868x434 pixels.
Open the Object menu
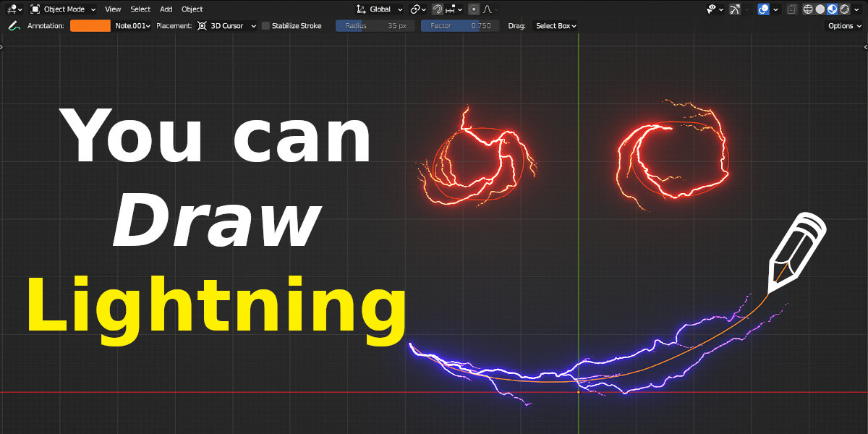click(x=192, y=9)
